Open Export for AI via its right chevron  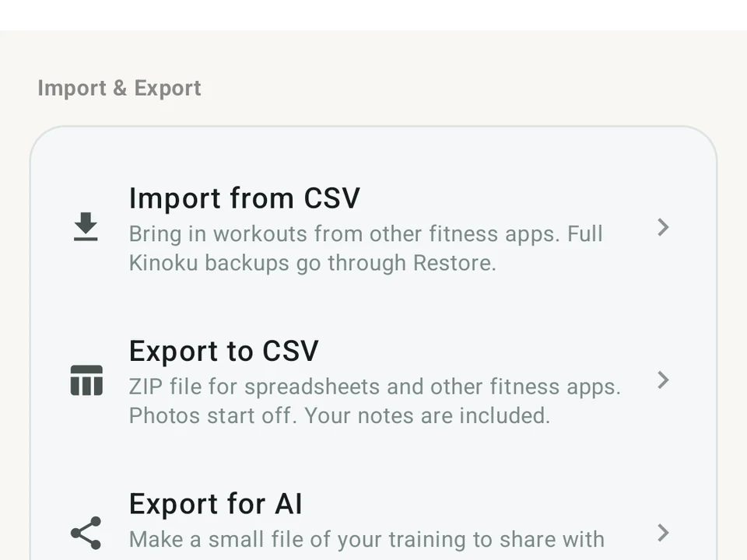point(663,533)
